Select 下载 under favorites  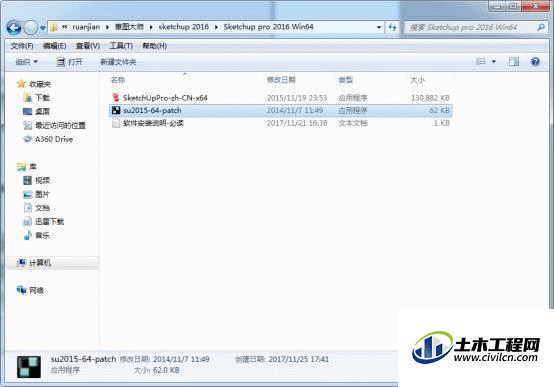(42, 98)
